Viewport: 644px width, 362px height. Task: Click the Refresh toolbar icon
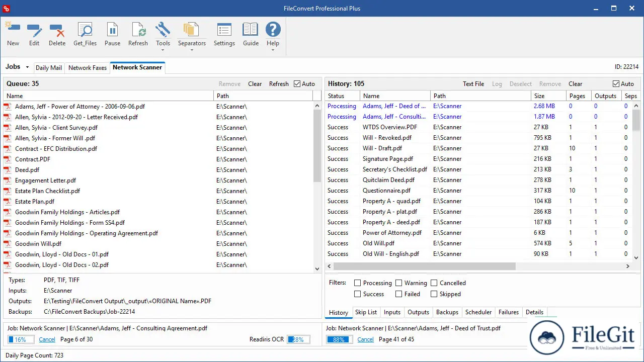tap(138, 29)
